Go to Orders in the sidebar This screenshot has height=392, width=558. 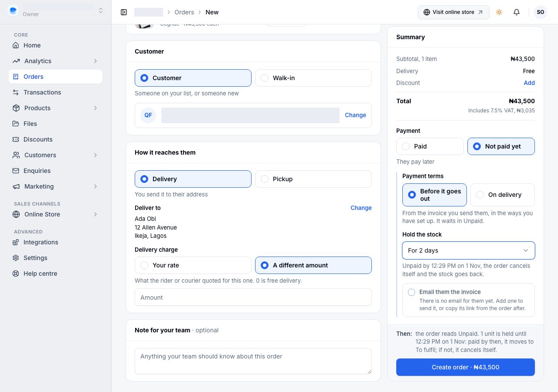[55, 77]
